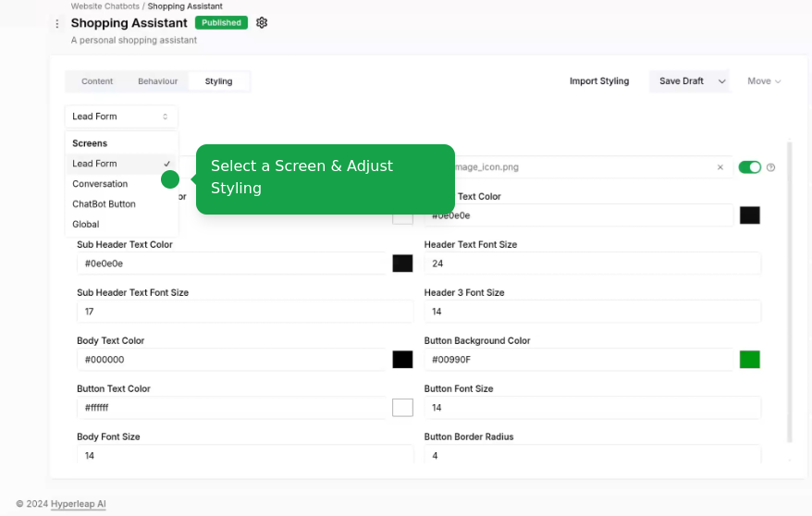Choose Lead Form in the Screens list
812x516 pixels.
121,164
